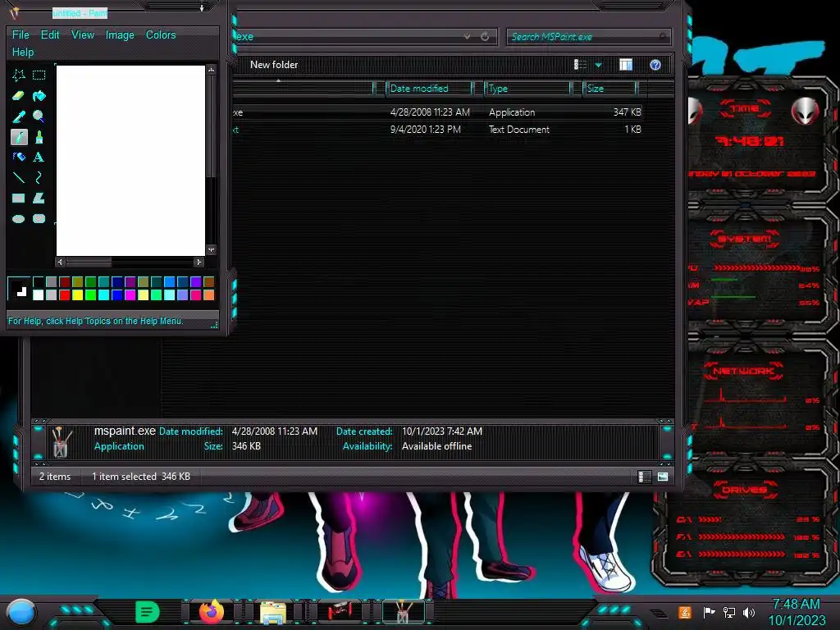Open the Edit menu in Paint

50,34
